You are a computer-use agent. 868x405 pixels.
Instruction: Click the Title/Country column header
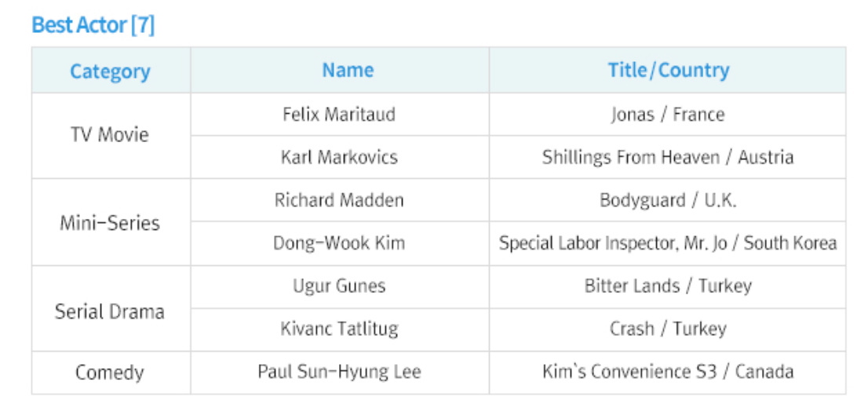click(668, 71)
